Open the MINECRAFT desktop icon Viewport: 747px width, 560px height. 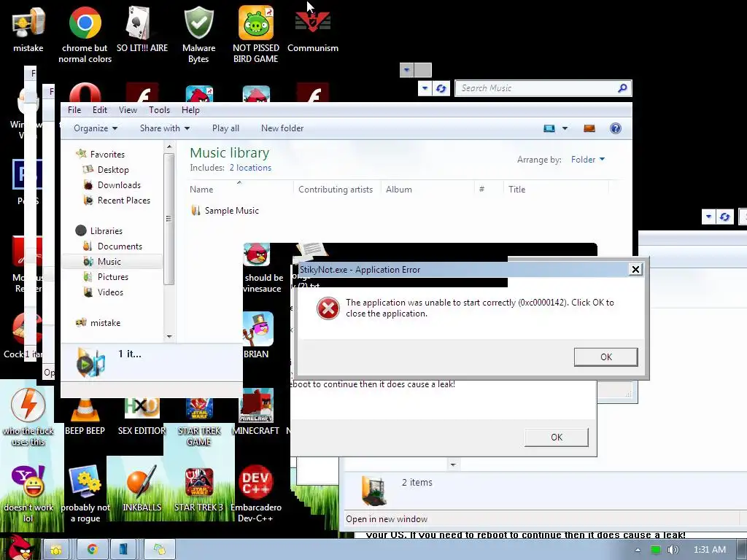(256, 411)
